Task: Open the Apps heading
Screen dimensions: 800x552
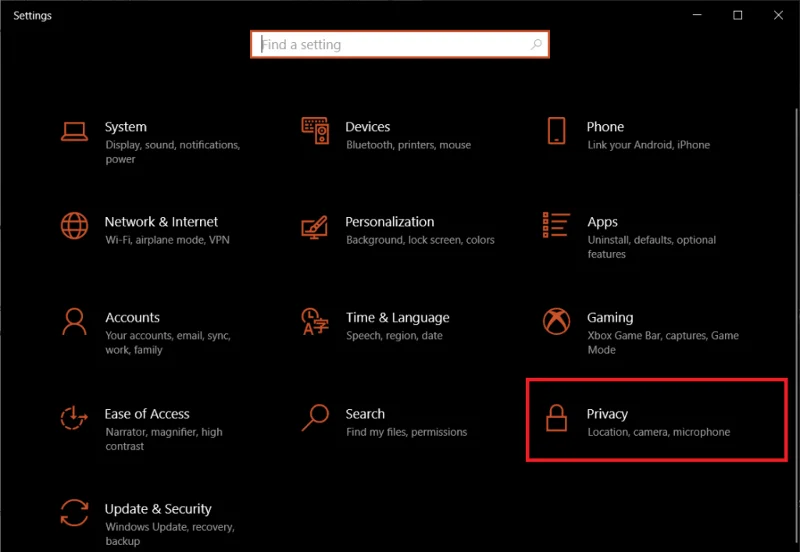Action: coord(603,222)
